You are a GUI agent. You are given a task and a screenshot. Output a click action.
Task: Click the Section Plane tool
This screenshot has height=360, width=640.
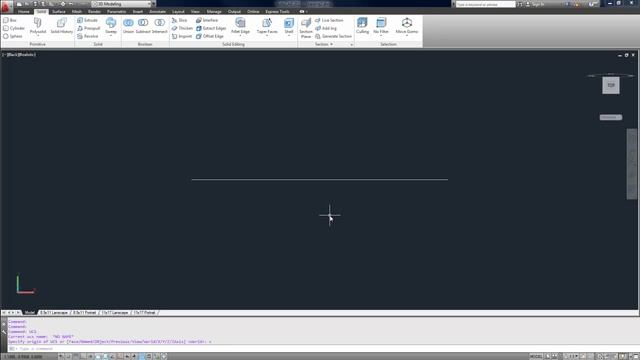point(306,28)
